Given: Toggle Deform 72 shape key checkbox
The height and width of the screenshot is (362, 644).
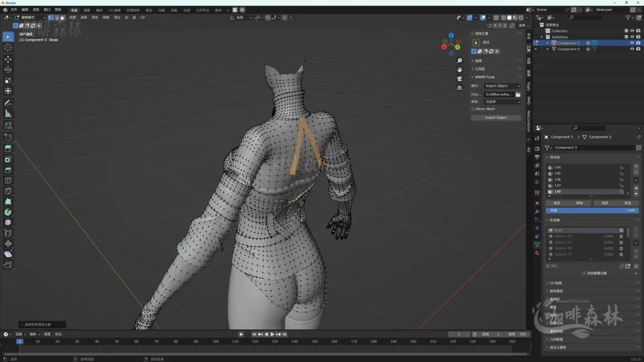Looking at the screenshot, I should click(621, 236).
